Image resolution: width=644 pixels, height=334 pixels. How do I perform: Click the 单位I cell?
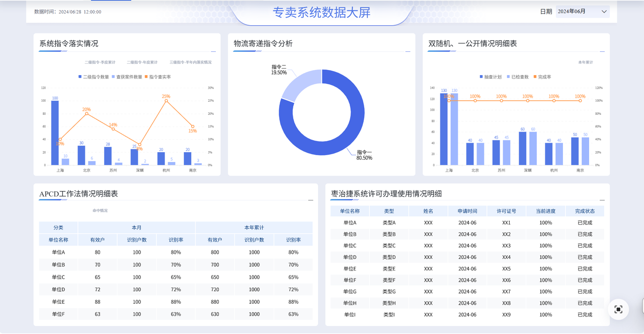click(x=350, y=315)
